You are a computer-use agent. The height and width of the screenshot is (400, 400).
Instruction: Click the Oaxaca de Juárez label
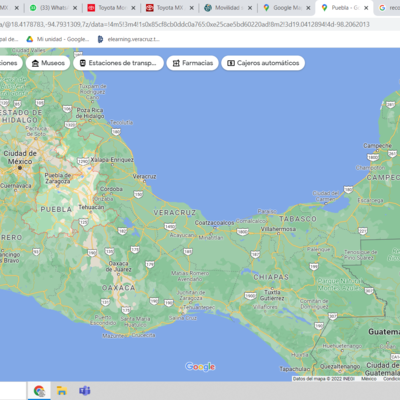click(x=119, y=266)
